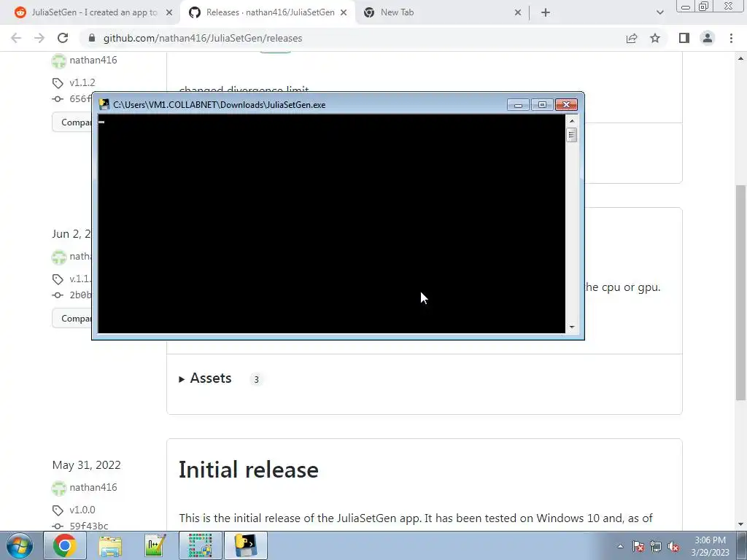Click the browser page scrollbar thumb
Image resolution: width=747 pixels, height=560 pixels.
click(x=740, y=292)
